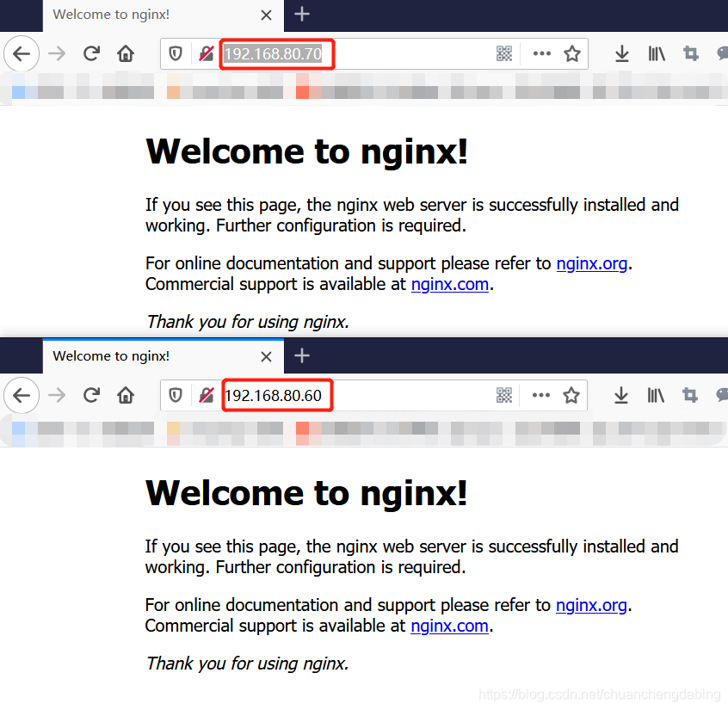Go back in the 192.168.80.70 window
Image resolution: width=728 pixels, height=710 pixels.
22,54
